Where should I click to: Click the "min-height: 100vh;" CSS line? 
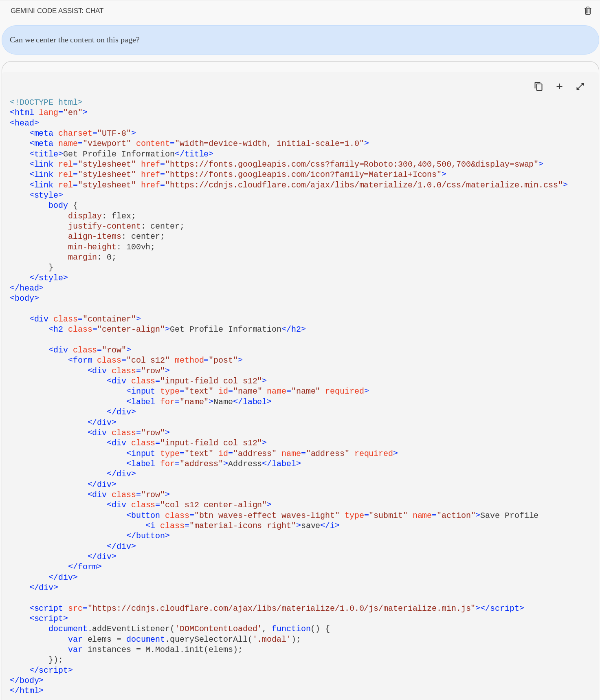(x=111, y=247)
